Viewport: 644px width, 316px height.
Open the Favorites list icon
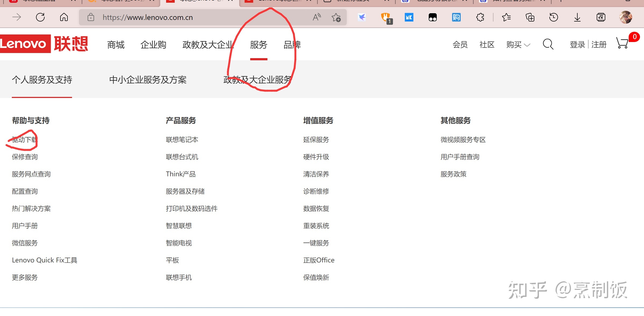[506, 17]
